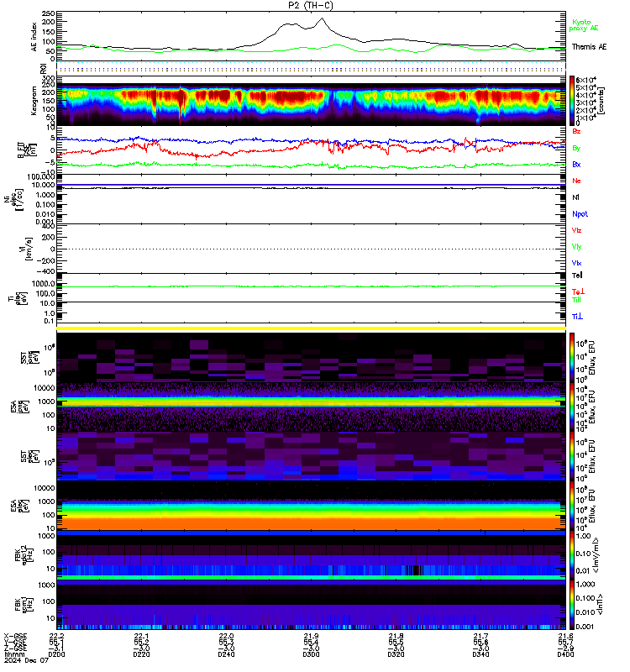The width and height of the screenshot is (630, 672).
Task: Click the ESA electron Eflux color bar
Action: 572,507
